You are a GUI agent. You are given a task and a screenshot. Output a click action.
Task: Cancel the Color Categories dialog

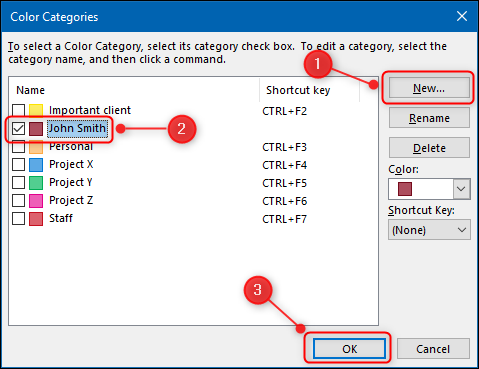433,349
